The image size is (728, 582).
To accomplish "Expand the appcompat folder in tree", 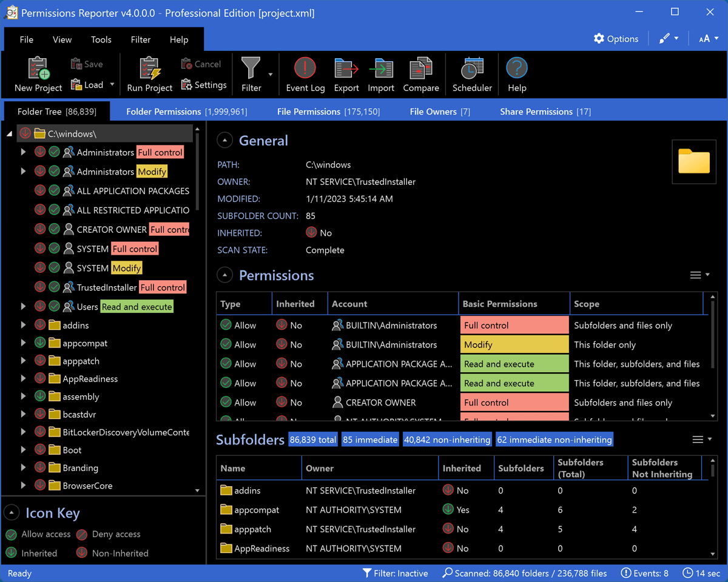I will [24, 343].
